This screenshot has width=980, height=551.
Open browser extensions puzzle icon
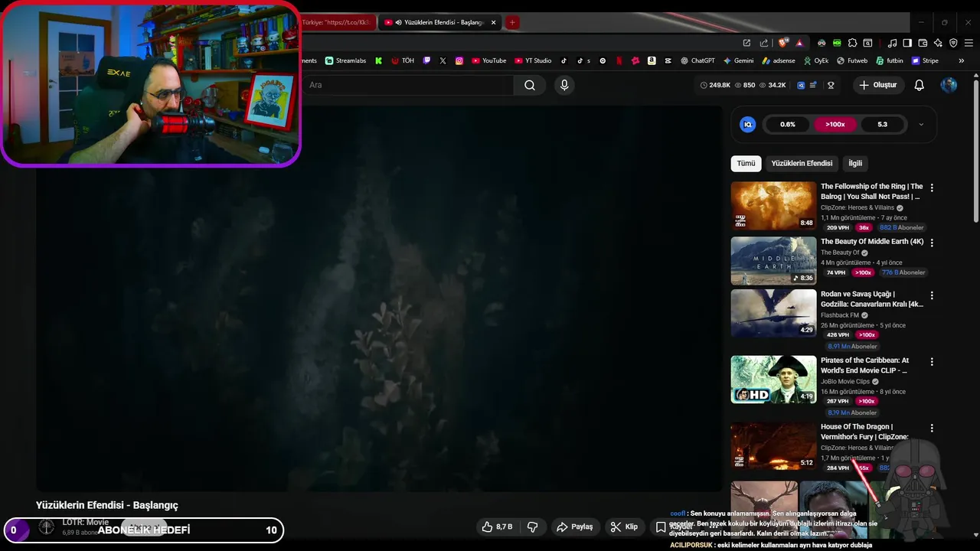coord(852,43)
